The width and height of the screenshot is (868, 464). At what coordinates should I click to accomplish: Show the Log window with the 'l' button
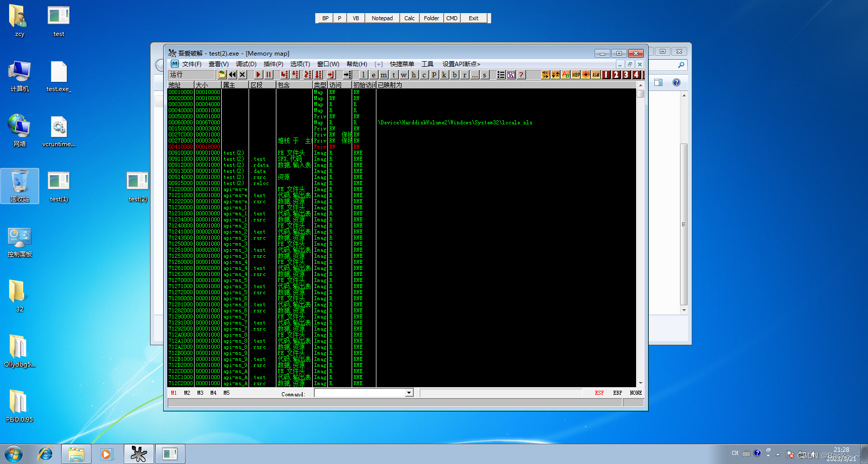(x=363, y=75)
